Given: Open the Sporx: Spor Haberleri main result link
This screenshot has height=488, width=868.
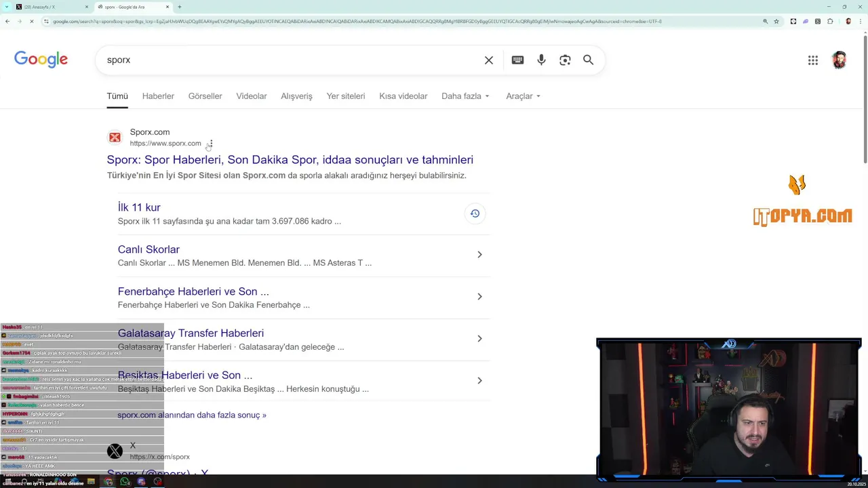Looking at the screenshot, I should (x=290, y=160).
